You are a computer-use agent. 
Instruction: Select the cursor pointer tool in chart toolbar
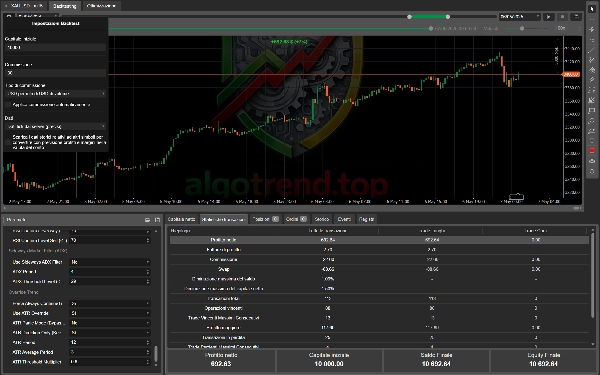tap(592, 9)
